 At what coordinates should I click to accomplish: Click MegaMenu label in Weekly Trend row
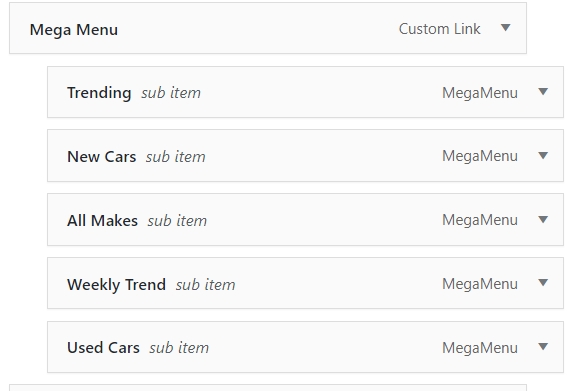(x=480, y=284)
